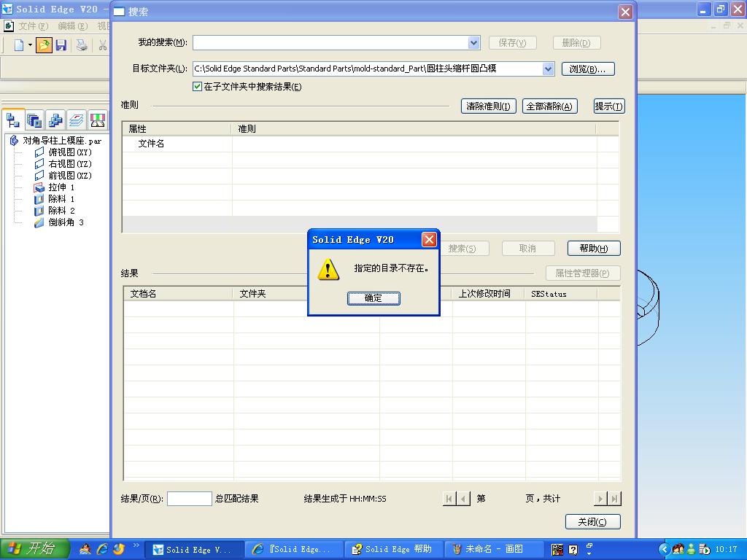The image size is (747, 560).
Task: Click the 提示(T) button
Action: 609,106
